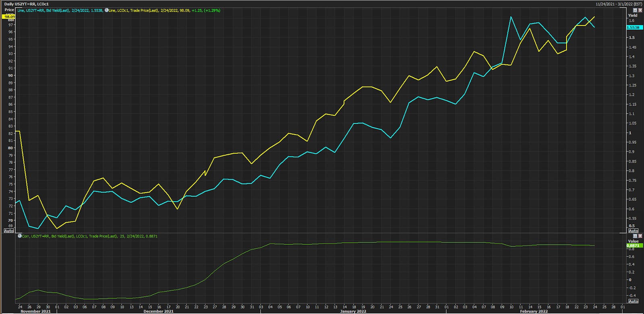Open the Corr indicator legend entry
This screenshot has height=314, width=644.
coord(89,236)
